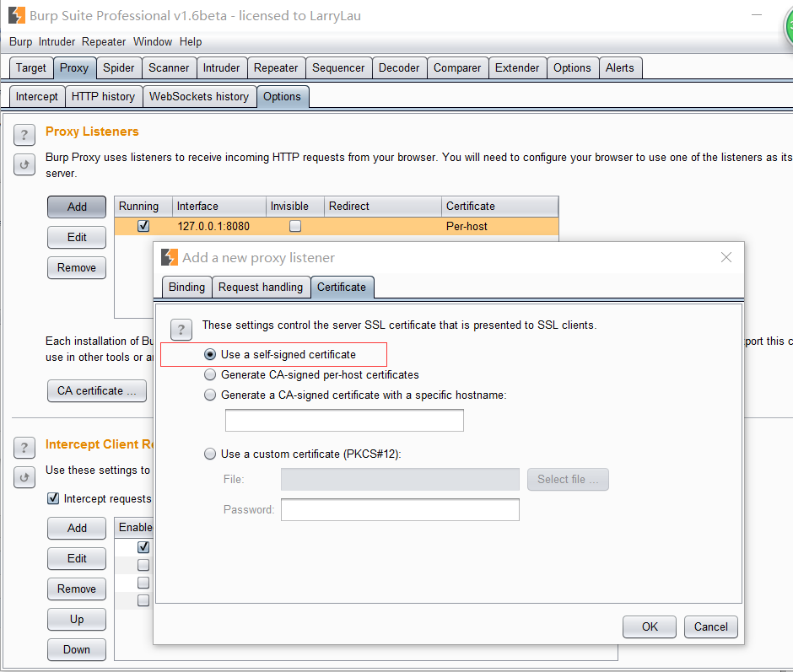The image size is (793, 672).
Task: Open the Intercept sub-tab
Action: 37,97
